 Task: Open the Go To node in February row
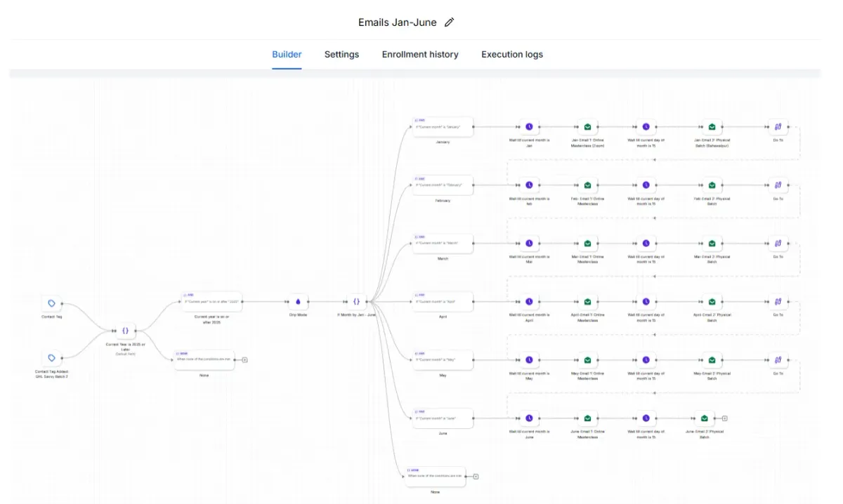(778, 185)
